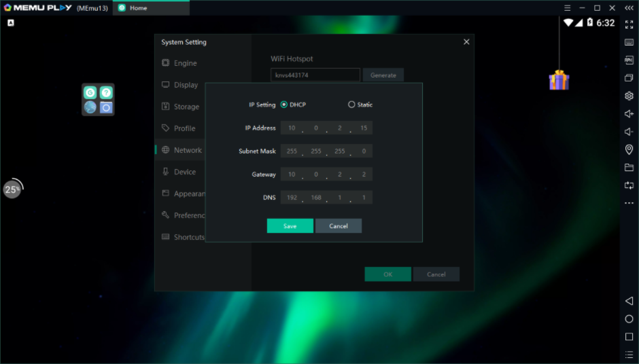Click Save in the IP settings dialog
Image resolution: width=639 pixels, height=364 pixels.
pos(290,226)
